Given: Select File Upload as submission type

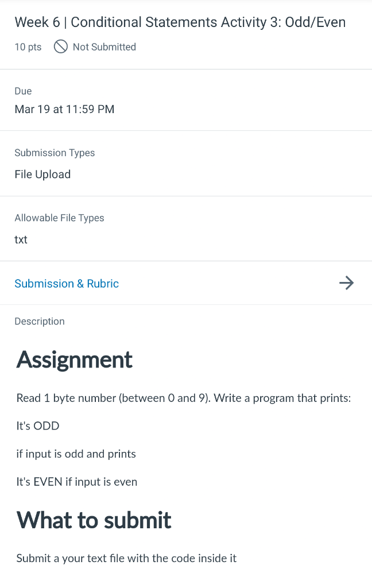Looking at the screenshot, I should click(x=42, y=174).
